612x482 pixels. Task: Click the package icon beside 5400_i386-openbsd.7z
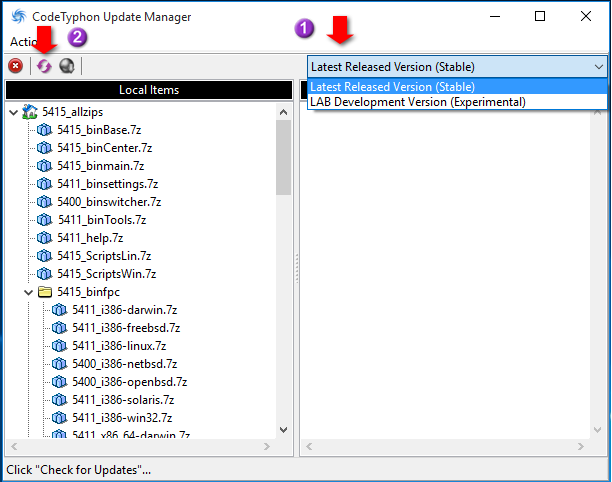(x=59, y=382)
